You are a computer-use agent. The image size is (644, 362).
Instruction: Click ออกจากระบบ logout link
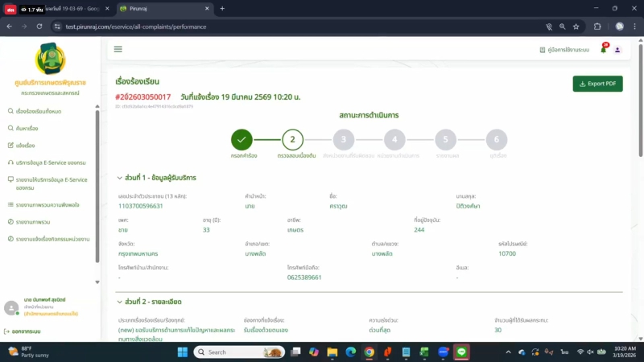pos(27,331)
